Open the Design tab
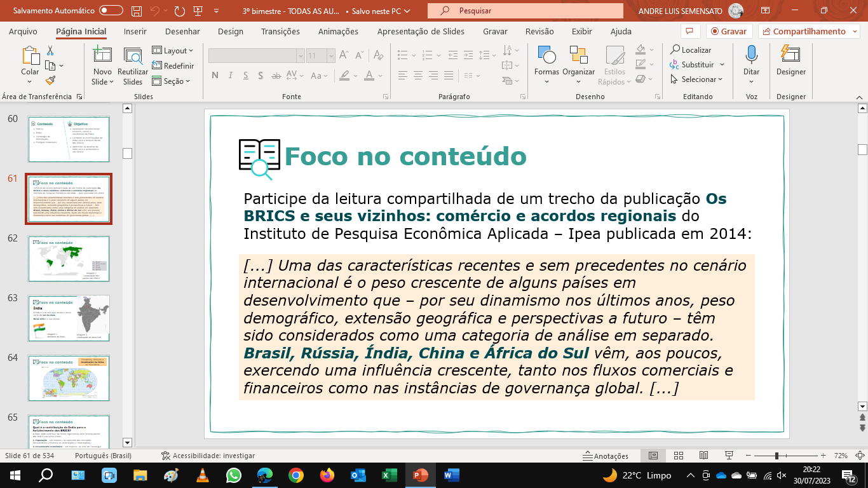Image resolution: width=868 pixels, height=488 pixels. coord(230,31)
